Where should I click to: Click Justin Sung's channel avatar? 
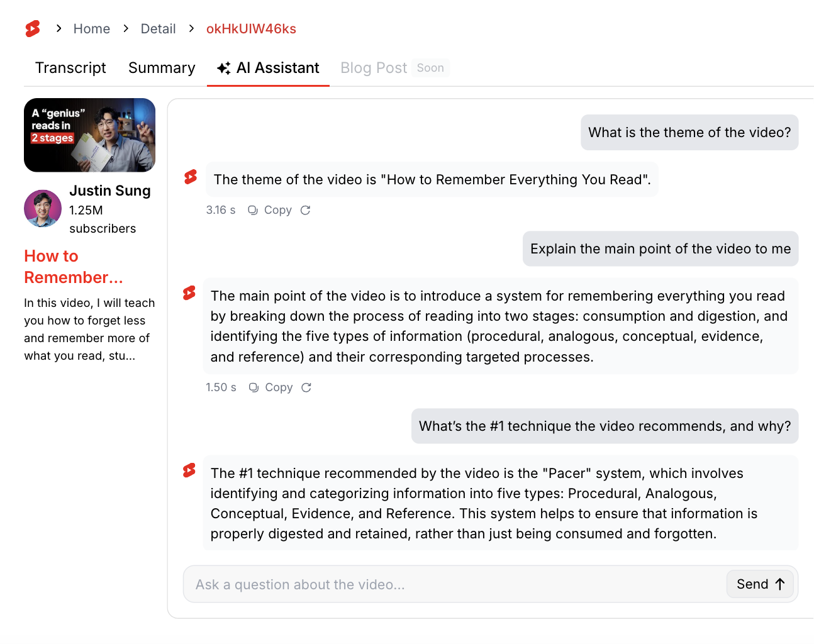coord(43,209)
